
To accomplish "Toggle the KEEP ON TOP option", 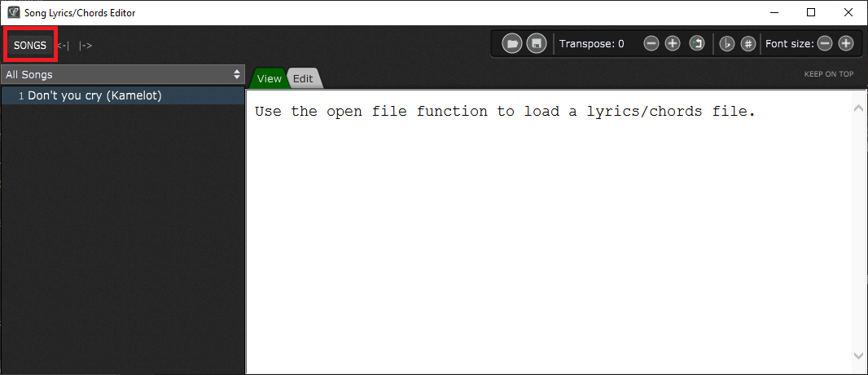I will pyautogui.click(x=829, y=73).
